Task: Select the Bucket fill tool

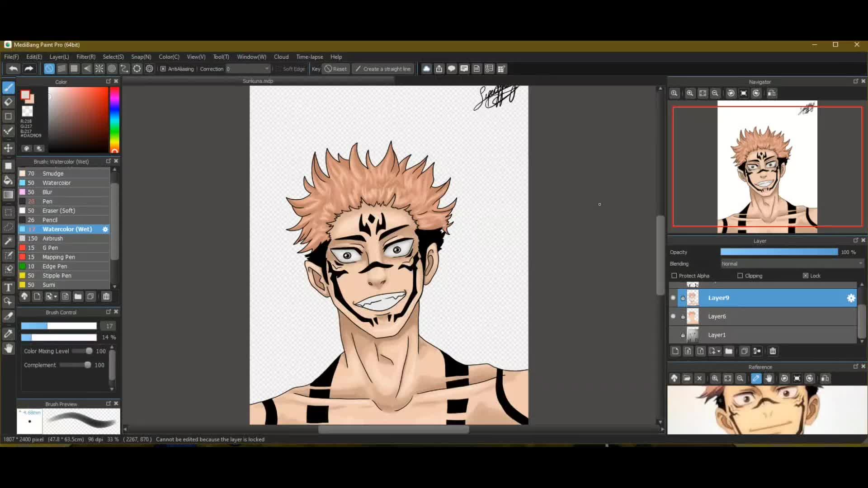Action: coord(9,180)
